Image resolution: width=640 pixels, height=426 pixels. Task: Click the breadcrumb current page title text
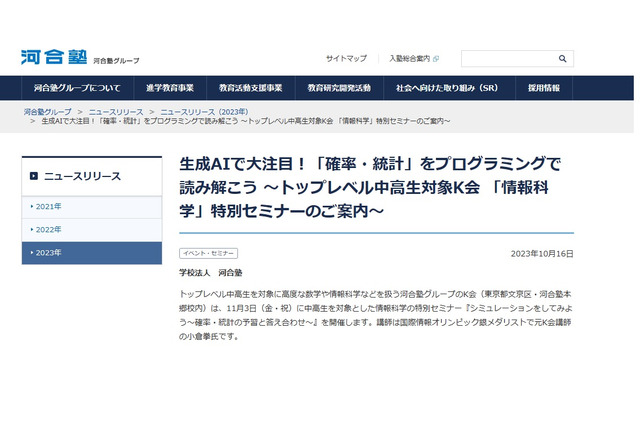(246, 121)
